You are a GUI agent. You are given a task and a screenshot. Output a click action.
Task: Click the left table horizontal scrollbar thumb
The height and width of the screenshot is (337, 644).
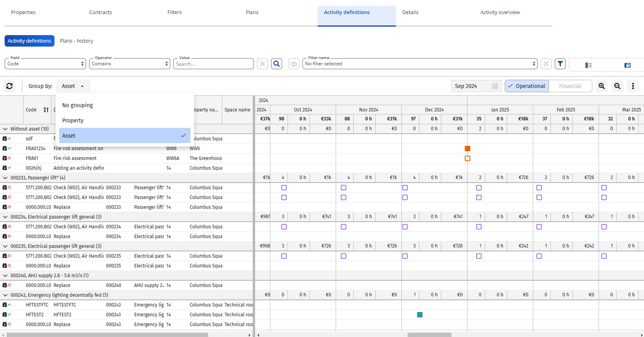coord(108,335)
